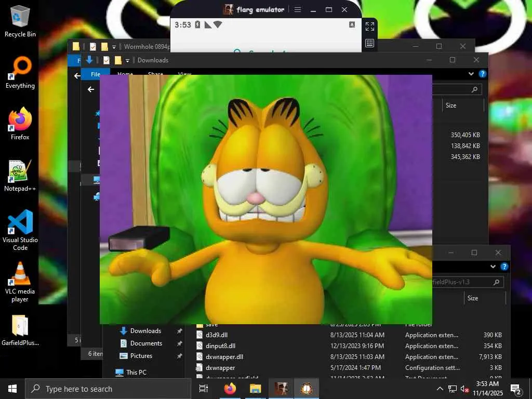Select the dxwrapper.dll file
532x399 pixels.
[350, 356]
